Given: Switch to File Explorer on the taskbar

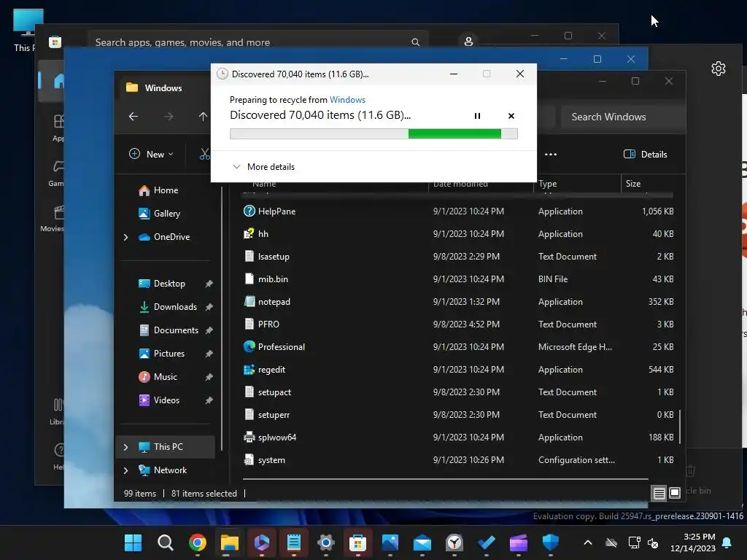Looking at the screenshot, I should point(229,542).
